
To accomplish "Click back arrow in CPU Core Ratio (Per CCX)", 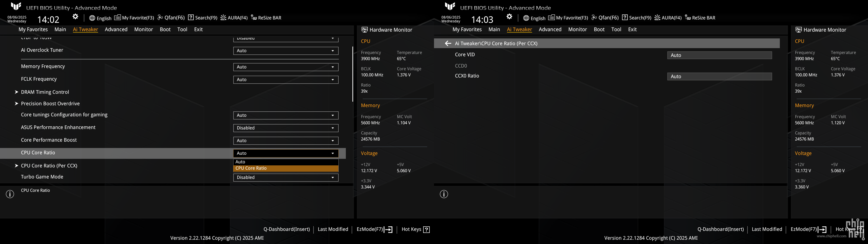I will 448,43.
